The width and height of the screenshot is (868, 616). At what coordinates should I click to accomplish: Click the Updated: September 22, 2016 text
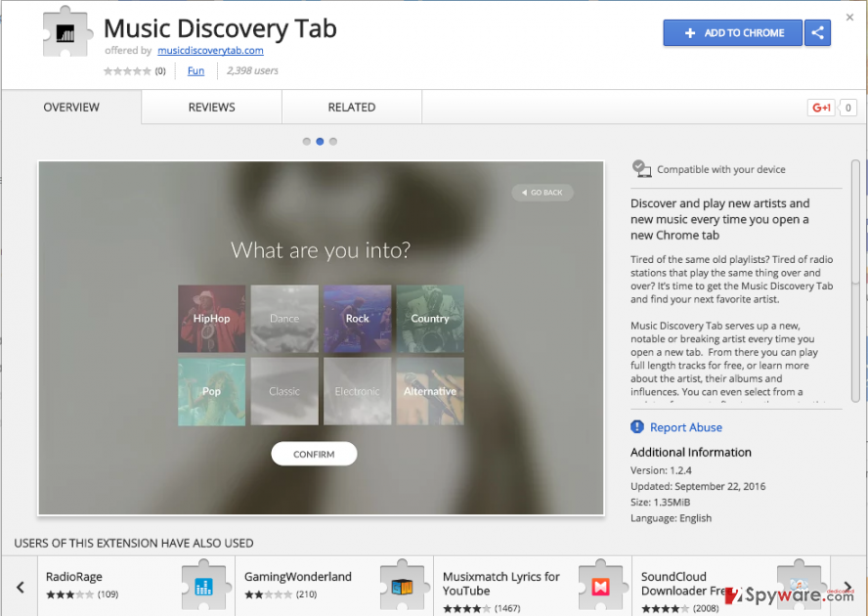click(698, 486)
